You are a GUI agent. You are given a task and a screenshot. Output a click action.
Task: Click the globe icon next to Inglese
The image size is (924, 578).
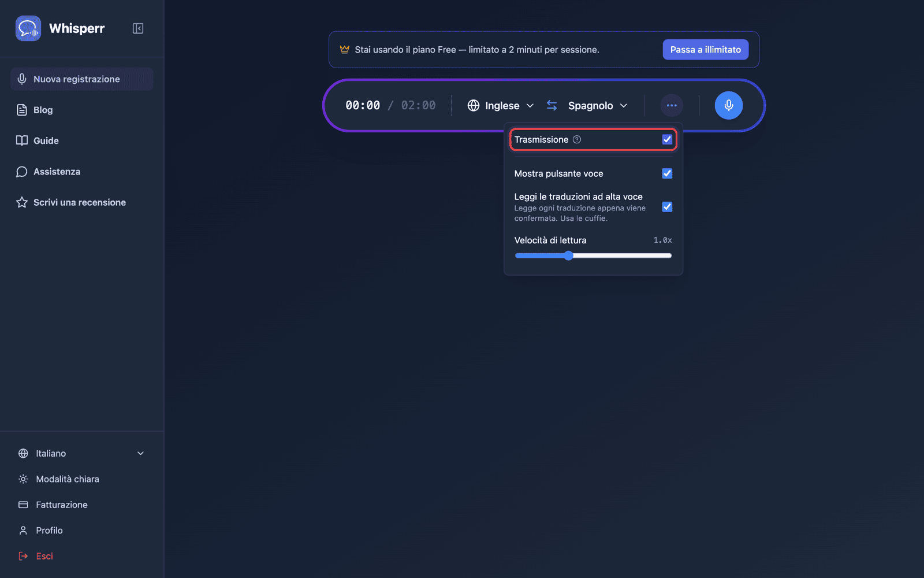tap(474, 105)
